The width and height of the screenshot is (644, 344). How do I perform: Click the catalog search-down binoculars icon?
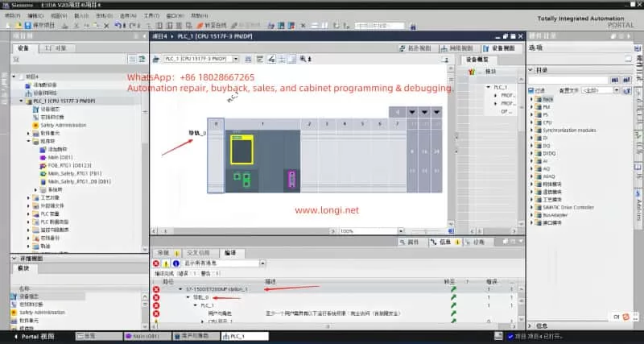615,80
